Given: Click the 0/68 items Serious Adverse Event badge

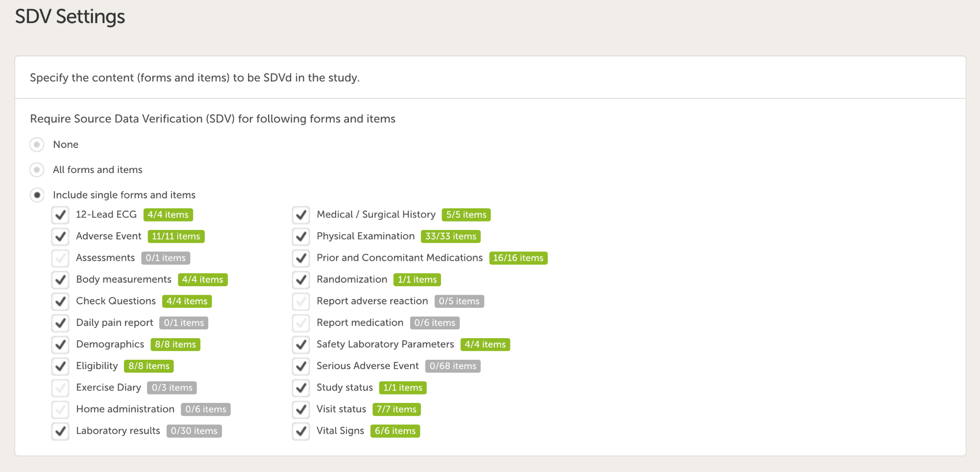Looking at the screenshot, I should tap(453, 366).
